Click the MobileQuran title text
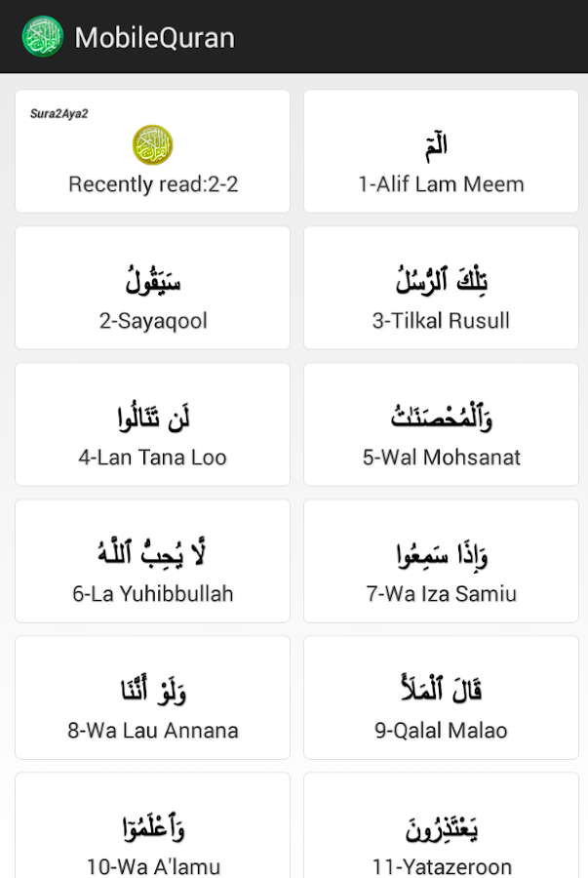588x878 pixels. click(154, 38)
